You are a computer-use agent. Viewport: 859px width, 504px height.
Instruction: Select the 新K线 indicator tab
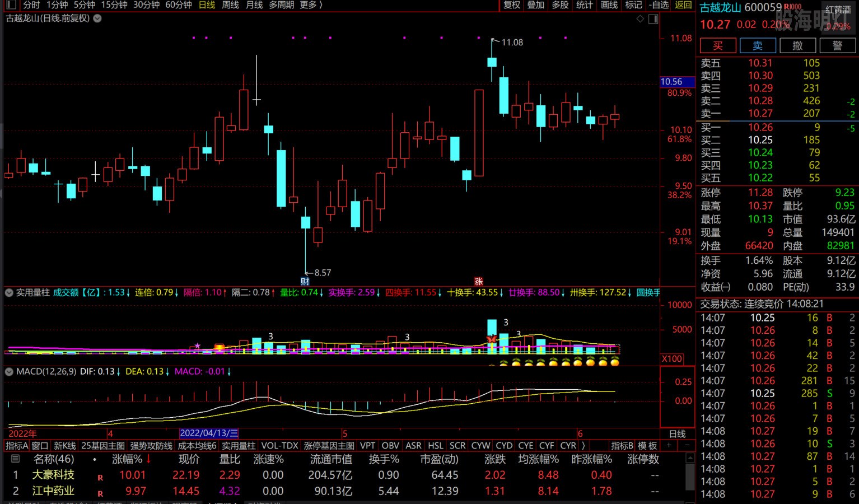[65, 446]
